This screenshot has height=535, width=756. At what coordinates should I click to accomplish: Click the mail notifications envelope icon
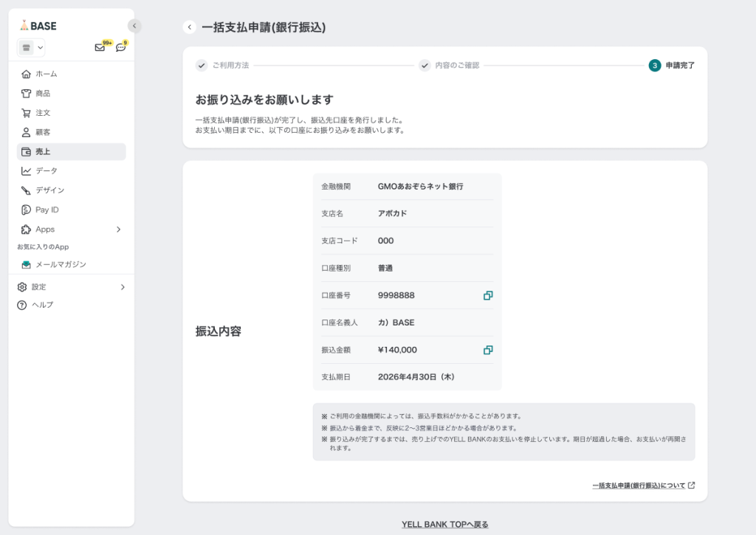tap(100, 48)
